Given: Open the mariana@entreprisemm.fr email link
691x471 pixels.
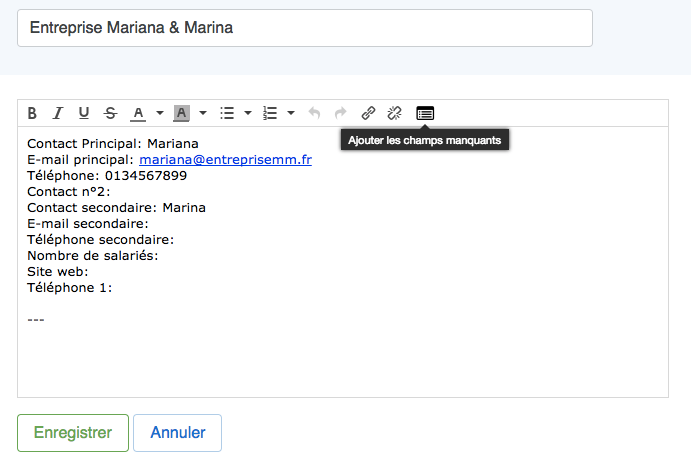Looking at the screenshot, I should point(225,160).
